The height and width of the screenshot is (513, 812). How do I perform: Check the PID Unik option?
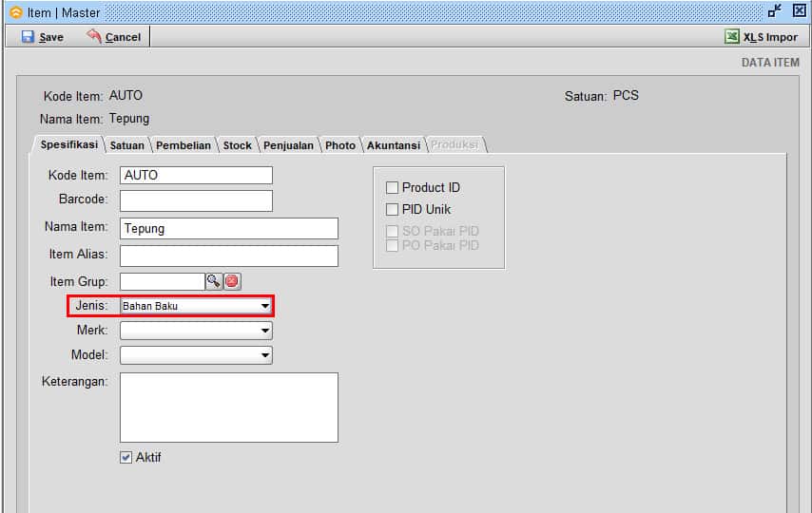click(x=392, y=209)
